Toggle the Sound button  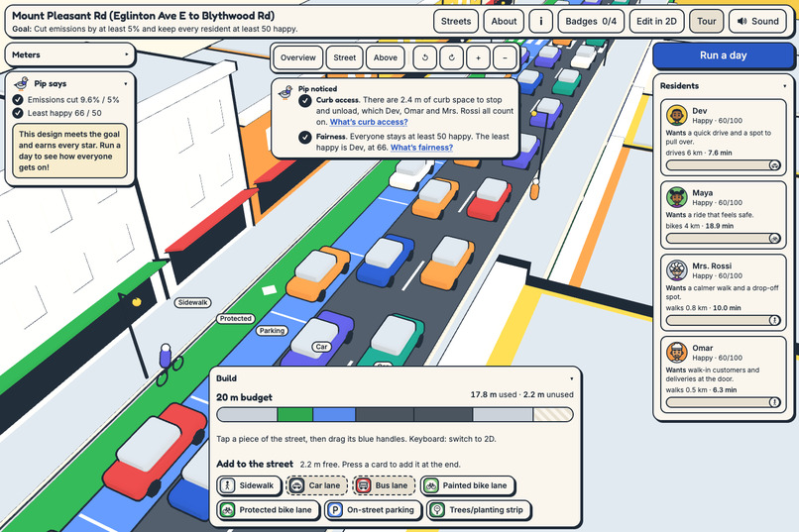757,22
